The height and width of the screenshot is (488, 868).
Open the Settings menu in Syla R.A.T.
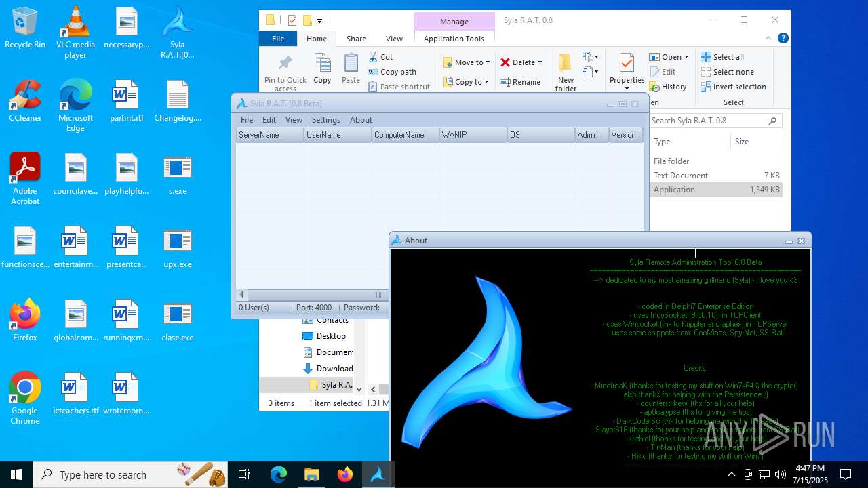pyautogui.click(x=326, y=120)
